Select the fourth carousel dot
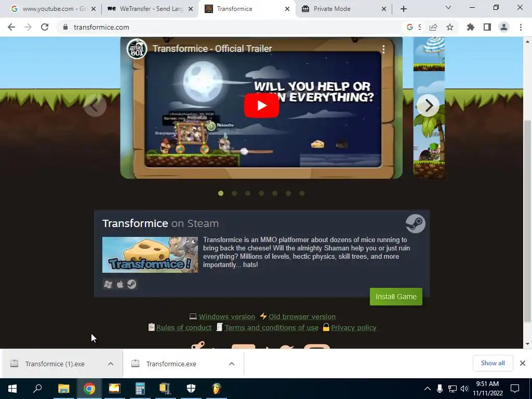The image size is (532, 399). coord(261,193)
